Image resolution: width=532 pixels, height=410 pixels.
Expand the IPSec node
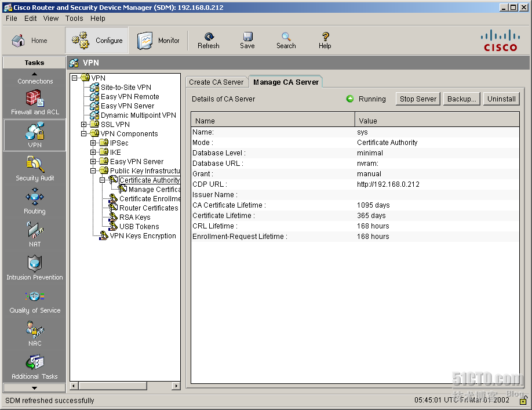click(x=93, y=143)
